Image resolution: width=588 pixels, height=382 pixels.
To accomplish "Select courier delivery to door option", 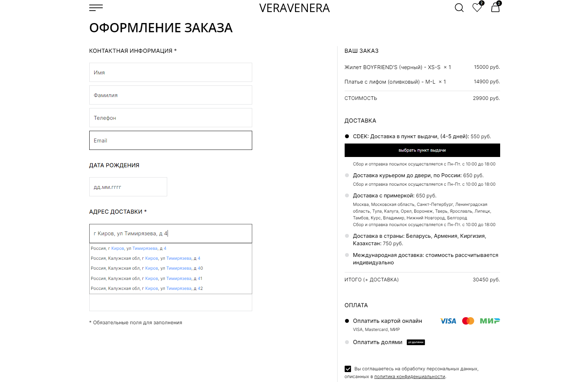I will [x=347, y=175].
